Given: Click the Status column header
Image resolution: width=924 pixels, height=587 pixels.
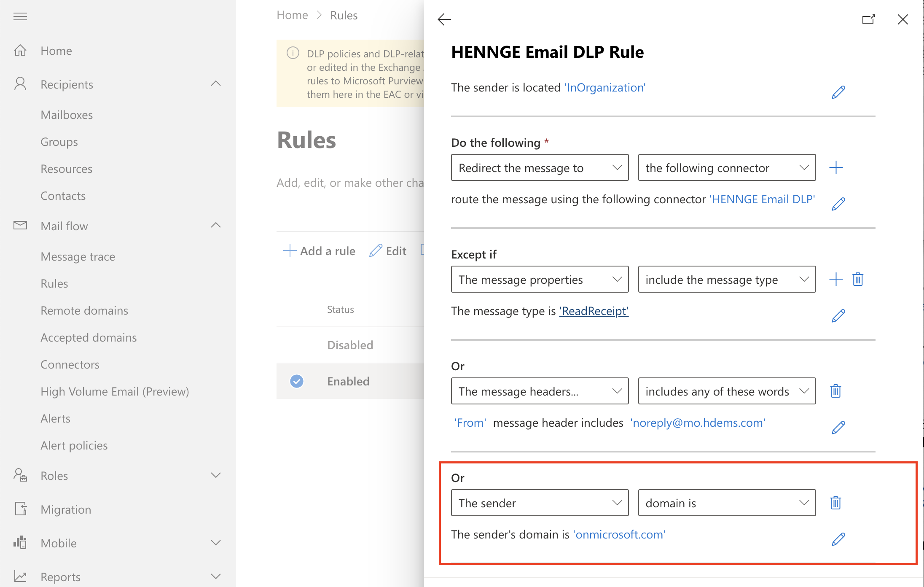Looking at the screenshot, I should (x=341, y=309).
